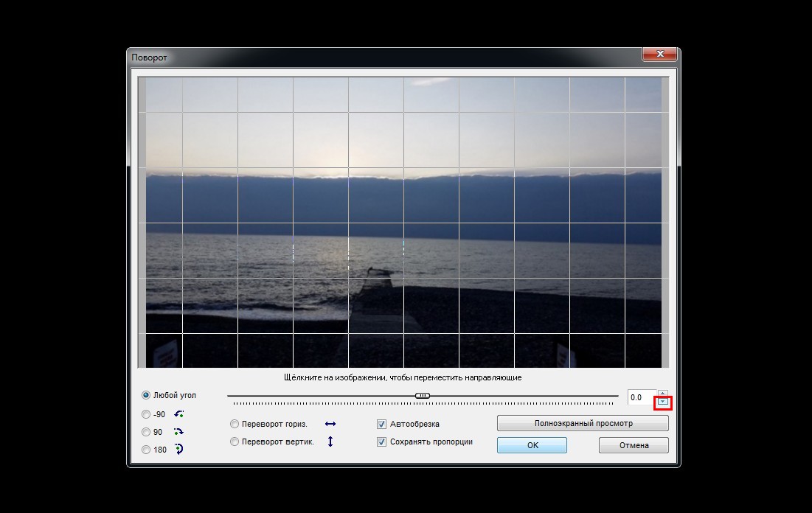Toggle "Сохранять пропорции" checkbox
The height and width of the screenshot is (513, 812).
pyautogui.click(x=382, y=442)
